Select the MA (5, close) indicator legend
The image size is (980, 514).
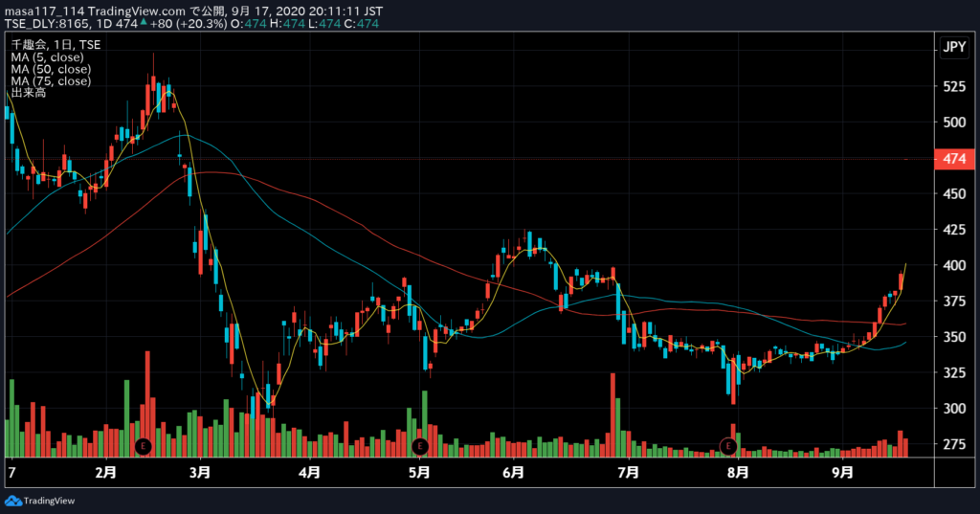point(48,56)
